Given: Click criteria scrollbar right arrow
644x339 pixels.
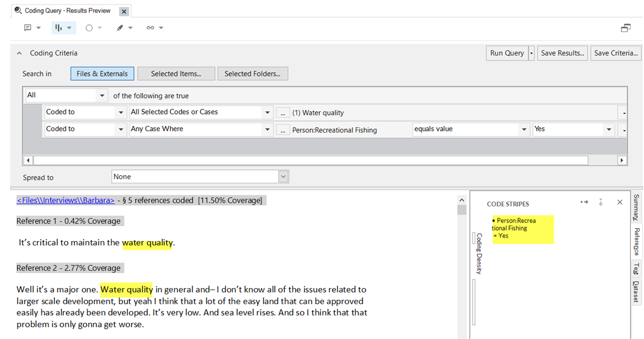Looking at the screenshot, I should pos(622,160).
